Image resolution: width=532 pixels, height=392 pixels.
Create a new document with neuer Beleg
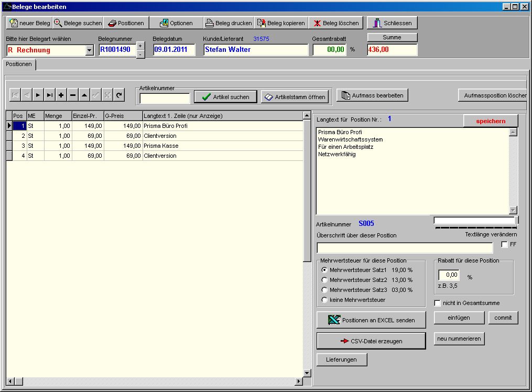pyautogui.click(x=29, y=23)
